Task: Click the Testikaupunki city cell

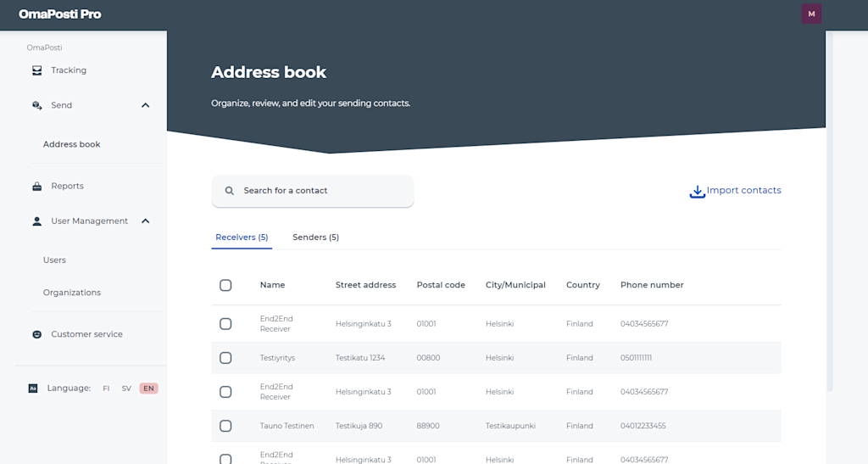Action: click(x=510, y=426)
